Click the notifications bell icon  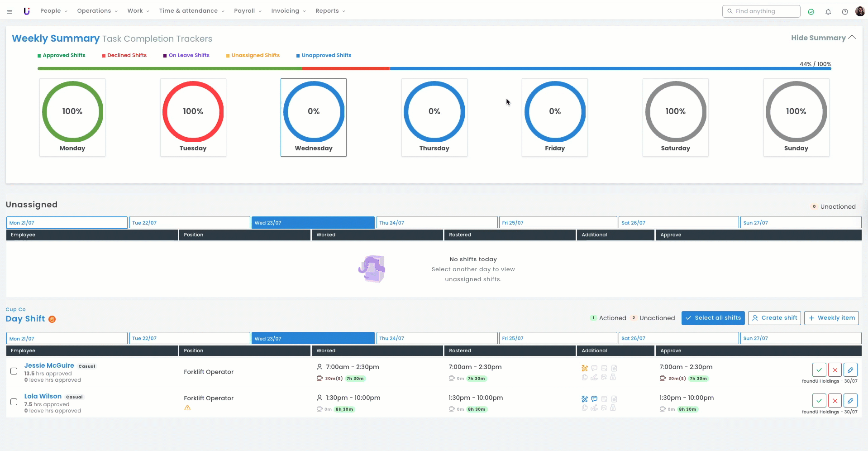pos(828,12)
